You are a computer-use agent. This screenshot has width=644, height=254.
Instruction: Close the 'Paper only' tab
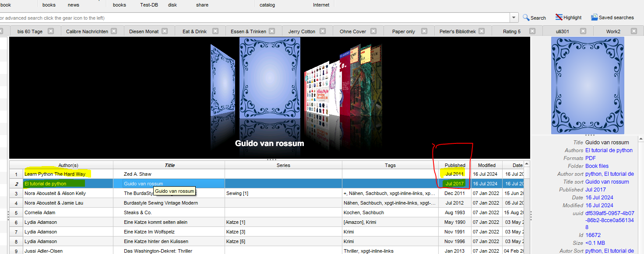[424, 31]
